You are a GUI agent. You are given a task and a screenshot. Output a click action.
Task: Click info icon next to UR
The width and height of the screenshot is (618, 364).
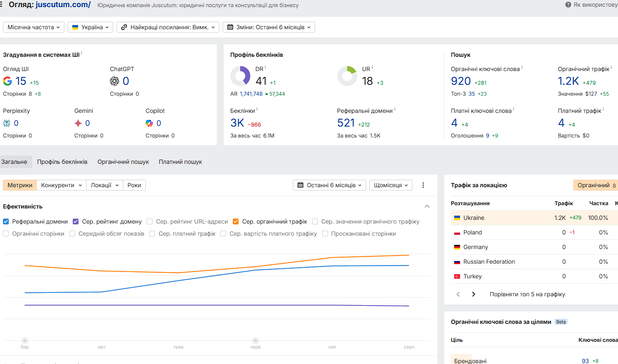tap(372, 67)
